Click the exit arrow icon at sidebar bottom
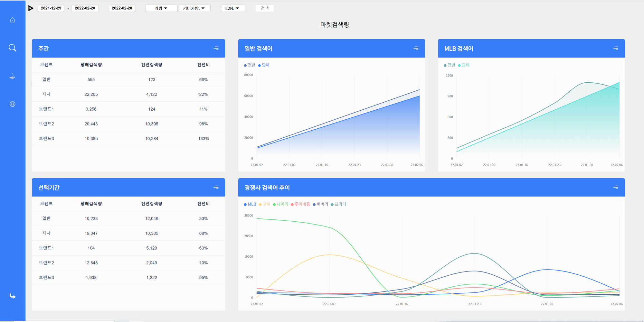 click(12, 296)
